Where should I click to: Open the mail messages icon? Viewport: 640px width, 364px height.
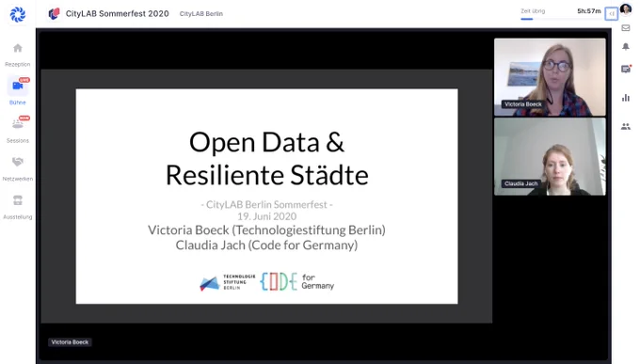pos(626,28)
